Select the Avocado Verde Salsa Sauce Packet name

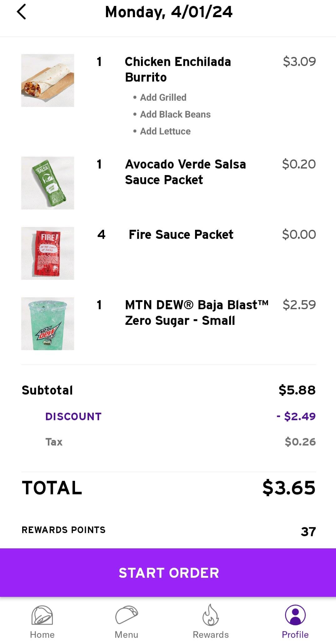185,172
